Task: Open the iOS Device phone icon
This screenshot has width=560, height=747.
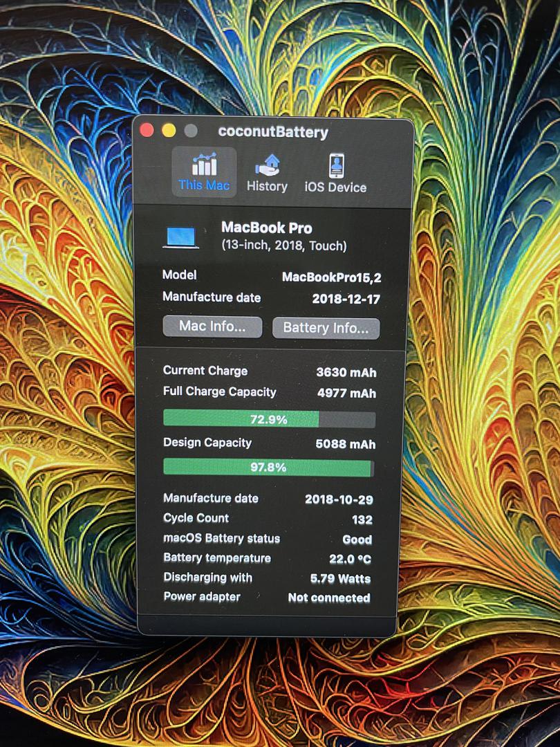Action: pos(336,165)
